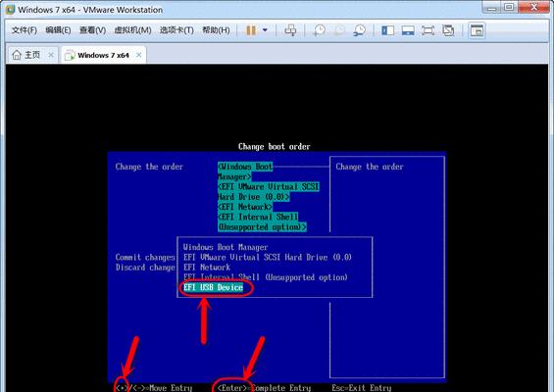The image size is (554, 392).
Task: Open the 虚拟机(M) menu
Action: (x=132, y=30)
